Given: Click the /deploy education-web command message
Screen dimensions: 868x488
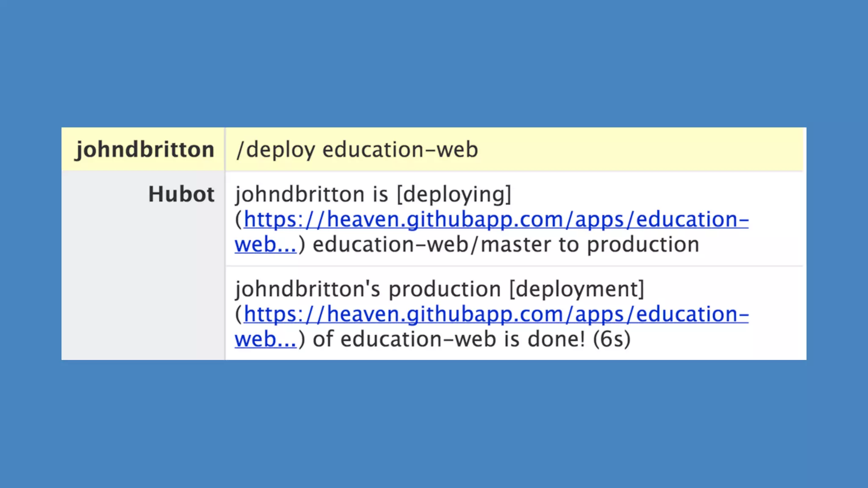Looking at the screenshot, I should [357, 150].
